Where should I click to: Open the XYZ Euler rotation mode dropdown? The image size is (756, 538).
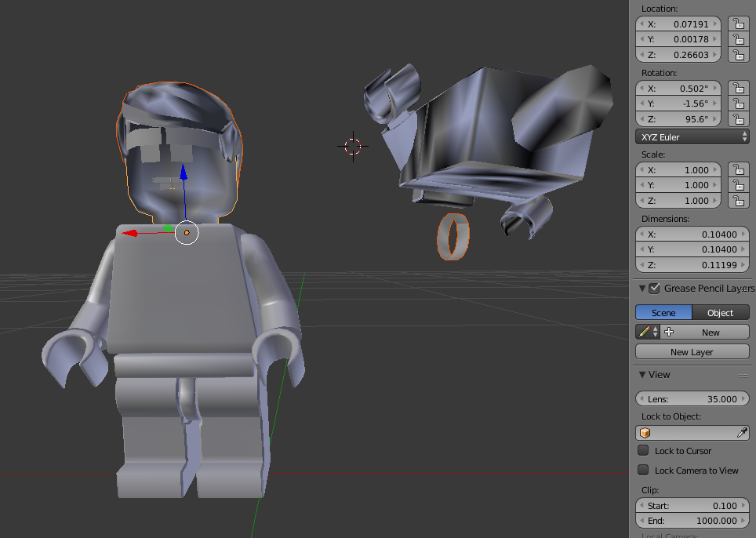point(692,137)
